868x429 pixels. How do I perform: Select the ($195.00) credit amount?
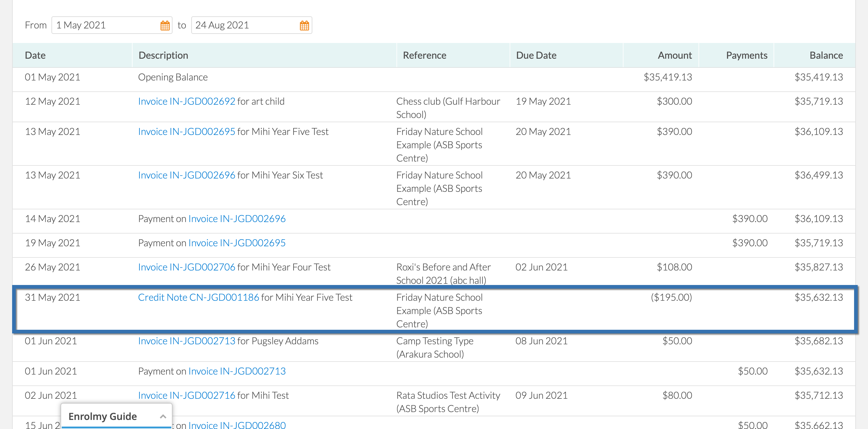[671, 298]
